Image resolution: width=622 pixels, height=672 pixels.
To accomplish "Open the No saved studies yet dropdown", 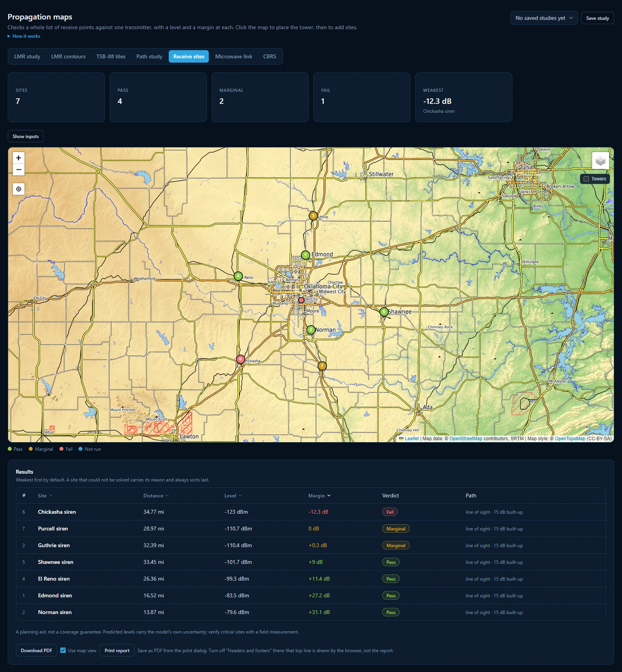I will point(544,18).
